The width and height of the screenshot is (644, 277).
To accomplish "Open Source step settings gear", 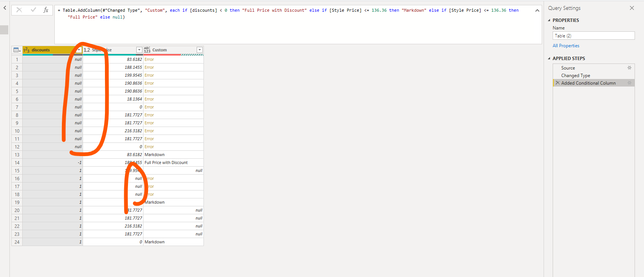I will [629, 68].
